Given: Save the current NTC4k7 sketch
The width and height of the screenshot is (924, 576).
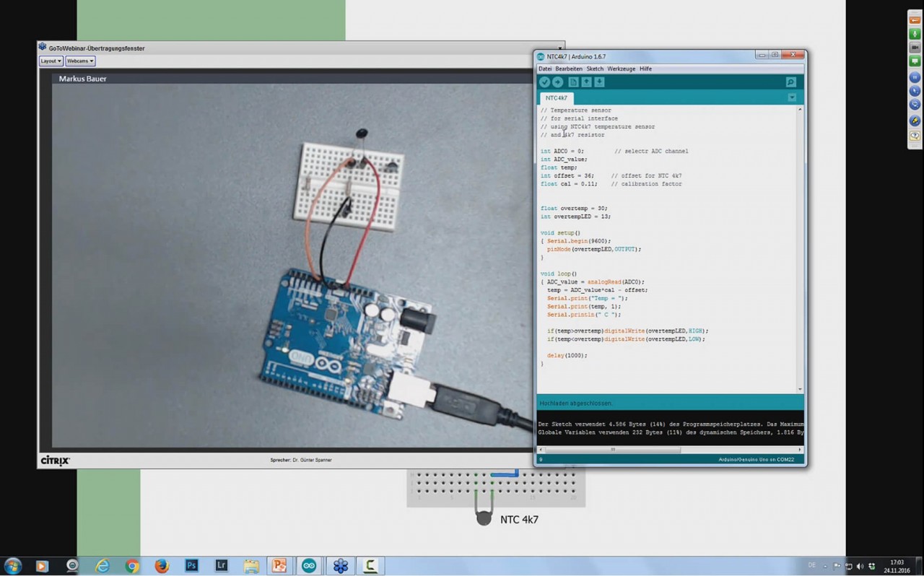Looking at the screenshot, I should click(x=599, y=82).
